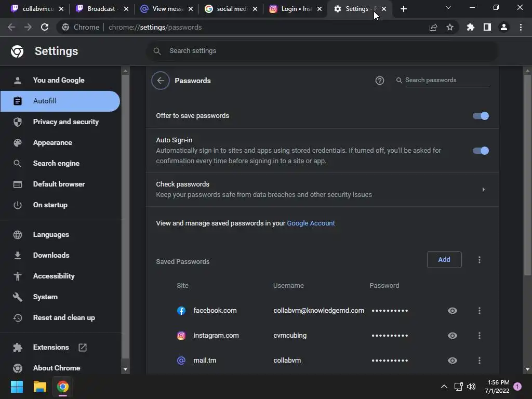The height and width of the screenshot is (399, 532).
Task: Click the browser Back arrow
Action: click(11, 27)
